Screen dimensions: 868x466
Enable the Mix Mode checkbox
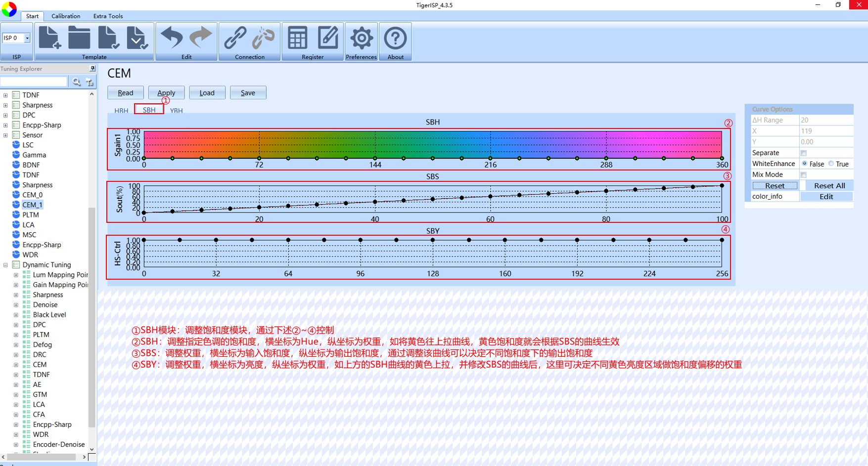click(803, 175)
